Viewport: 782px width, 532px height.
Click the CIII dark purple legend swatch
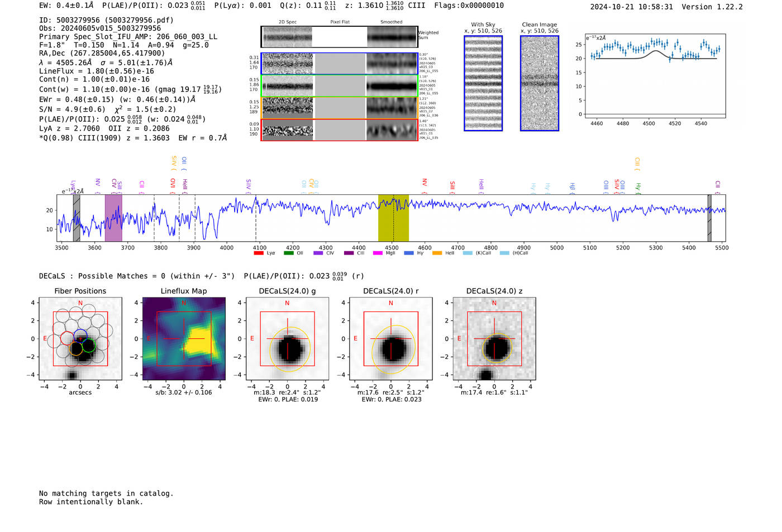(x=349, y=253)
